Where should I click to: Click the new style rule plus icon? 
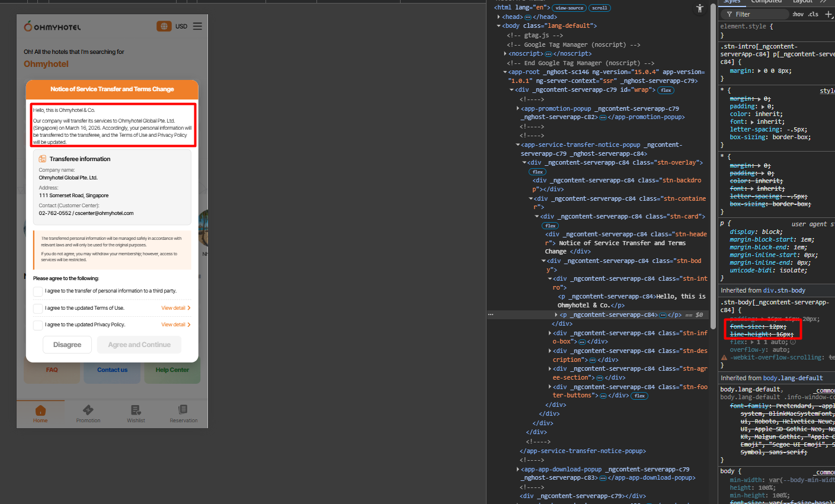click(828, 14)
